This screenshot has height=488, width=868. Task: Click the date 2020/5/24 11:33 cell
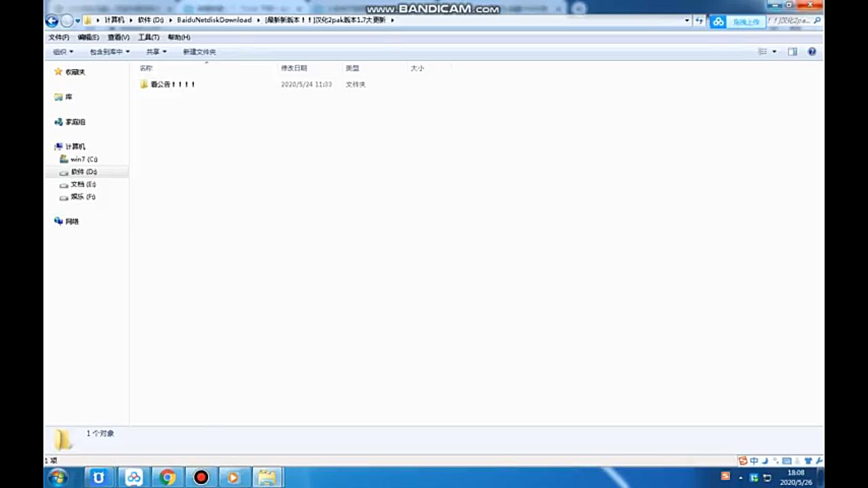click(x=306, y=84)
